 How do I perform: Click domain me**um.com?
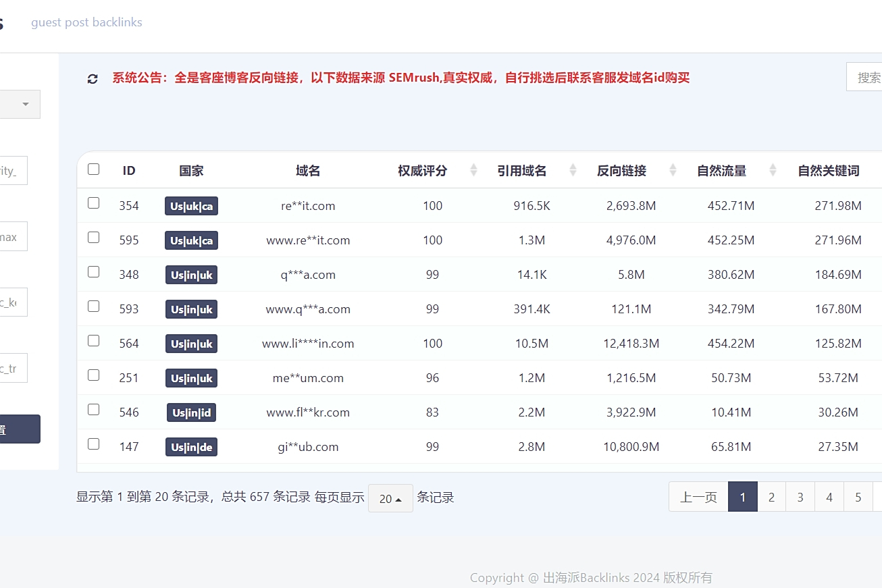[308, 378]
